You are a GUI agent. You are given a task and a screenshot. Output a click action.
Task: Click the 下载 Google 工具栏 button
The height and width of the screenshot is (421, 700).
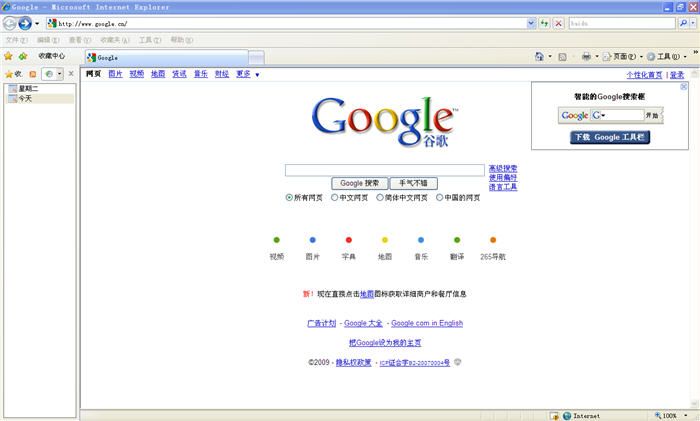click(610, 138)
